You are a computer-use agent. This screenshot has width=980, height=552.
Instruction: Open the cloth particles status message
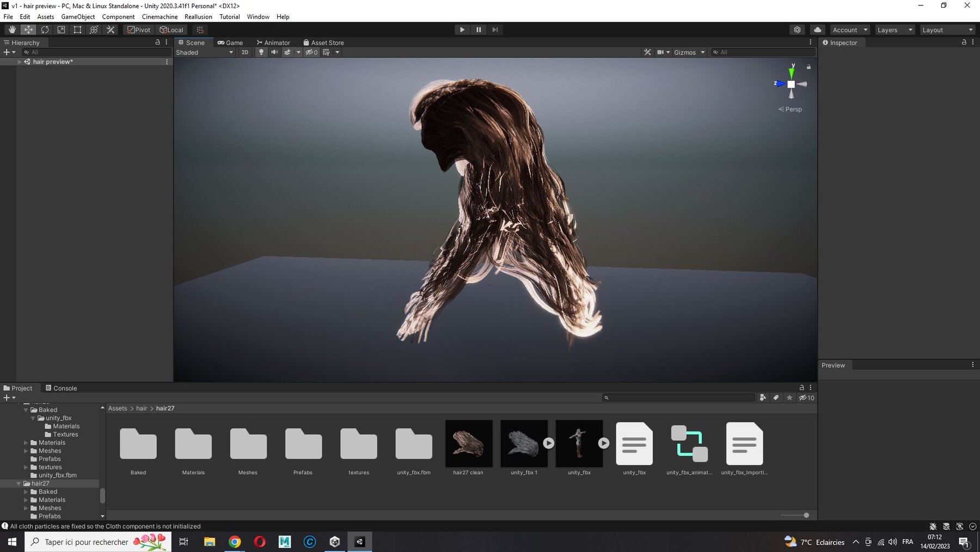point(105,526)
